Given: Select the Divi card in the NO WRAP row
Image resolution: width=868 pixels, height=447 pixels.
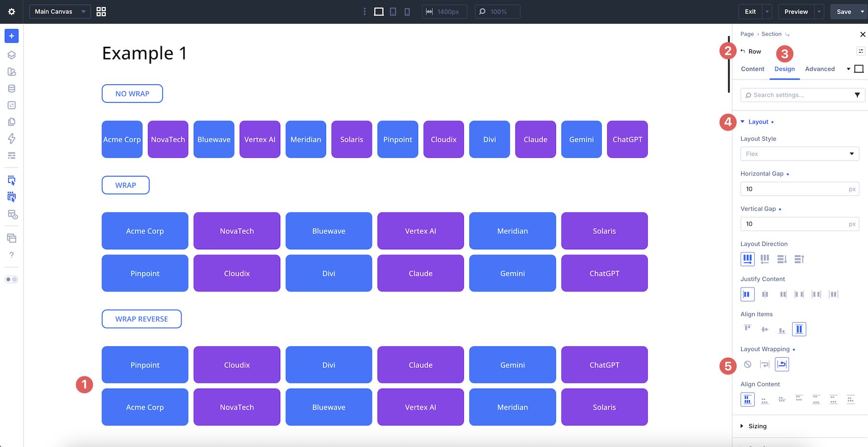Looking at the screenshot, I should (x=489, y=139).
